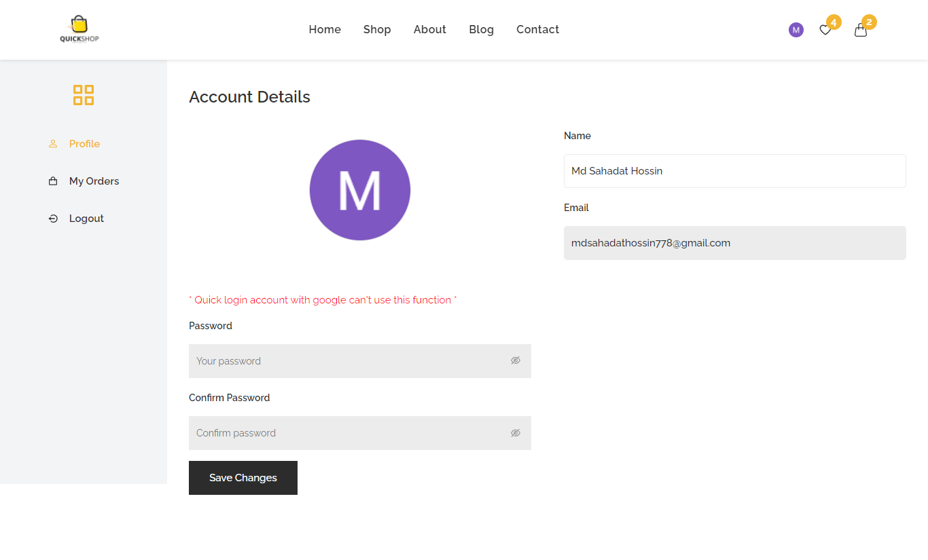
Task: Click the Account Details heading
Action: click(249, 97)
